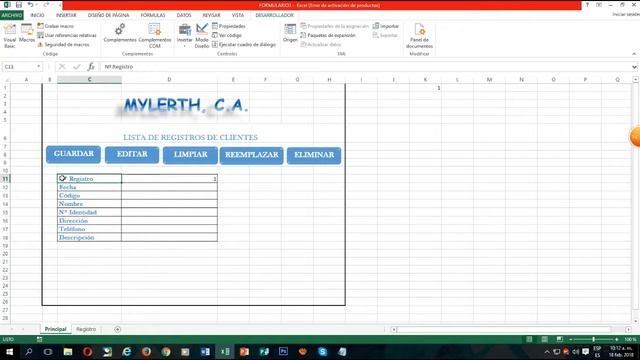Image resolution: width=640 pixels, height=360 pixels.
Task: Open the Complementos add-ins dialog
Action: (120, 33)
